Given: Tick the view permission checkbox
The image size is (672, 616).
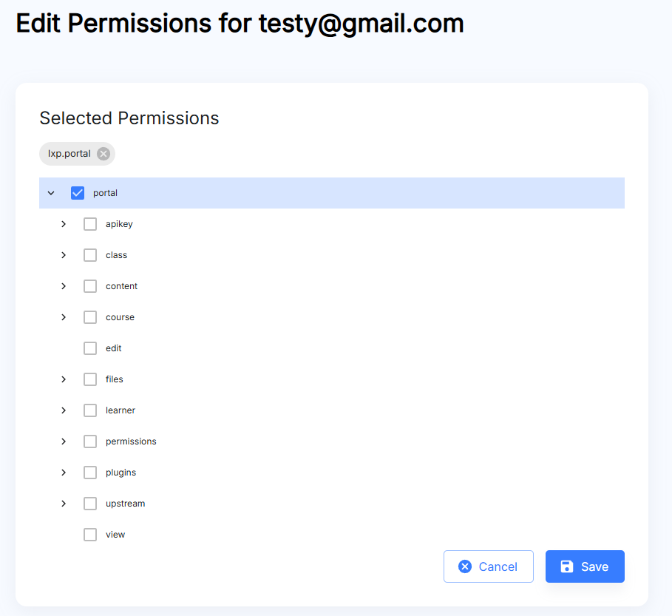Looking at the screenshot, I should click(x=90, y=535).
